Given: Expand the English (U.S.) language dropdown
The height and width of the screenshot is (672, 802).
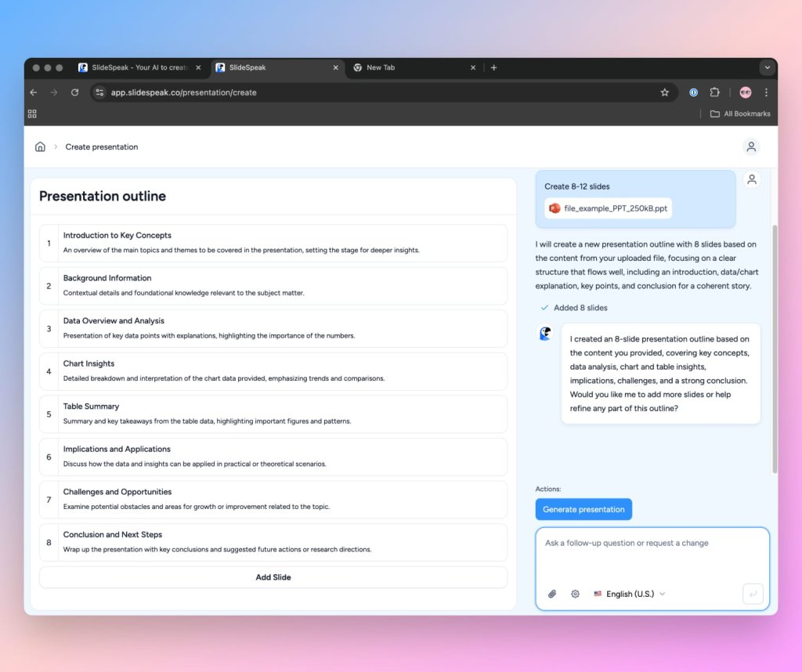Looking at the screenshot, I should (630, 594).
